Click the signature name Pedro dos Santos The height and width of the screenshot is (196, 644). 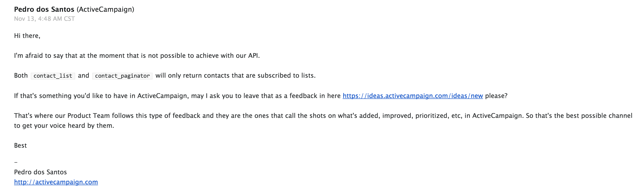pyautogui.click(x=41, y=172)
